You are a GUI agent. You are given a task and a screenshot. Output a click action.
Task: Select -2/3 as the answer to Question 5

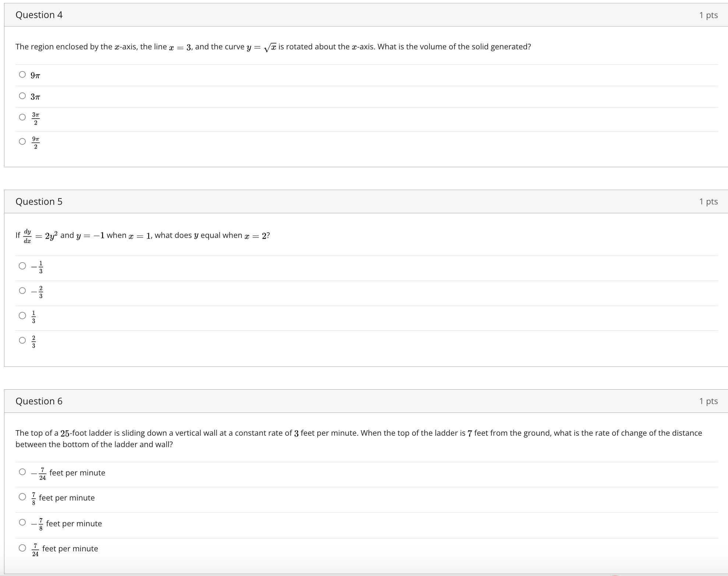(x=21, y=291)
